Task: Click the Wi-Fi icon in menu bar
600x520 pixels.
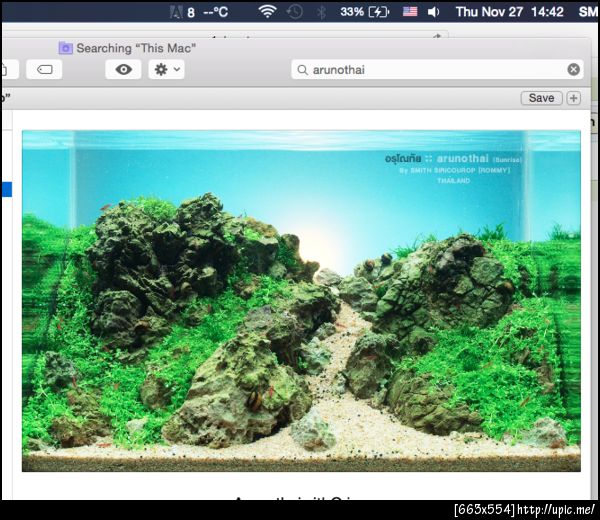Action: 267,11
